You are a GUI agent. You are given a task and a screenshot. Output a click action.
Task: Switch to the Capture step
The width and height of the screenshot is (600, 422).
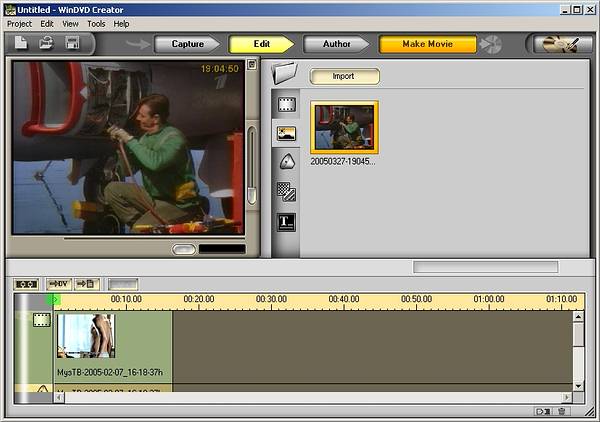pyautogui.click(x=187, y=44)
